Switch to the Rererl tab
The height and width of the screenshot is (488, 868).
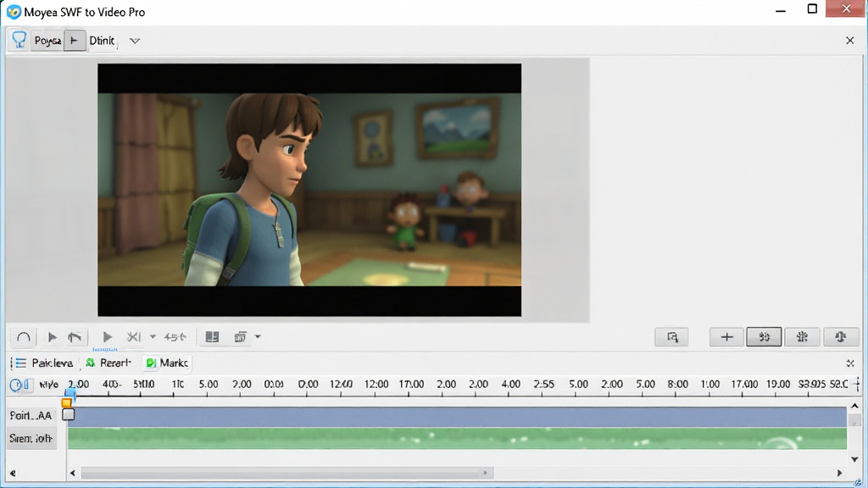(108, 363)
